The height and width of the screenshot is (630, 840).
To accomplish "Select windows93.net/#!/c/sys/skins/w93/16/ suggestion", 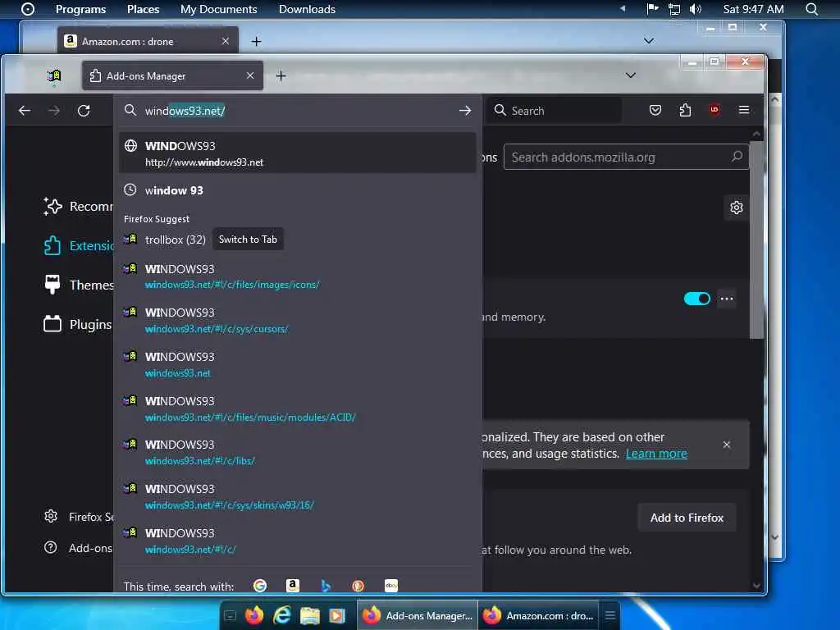I will [x=297, y=496].
